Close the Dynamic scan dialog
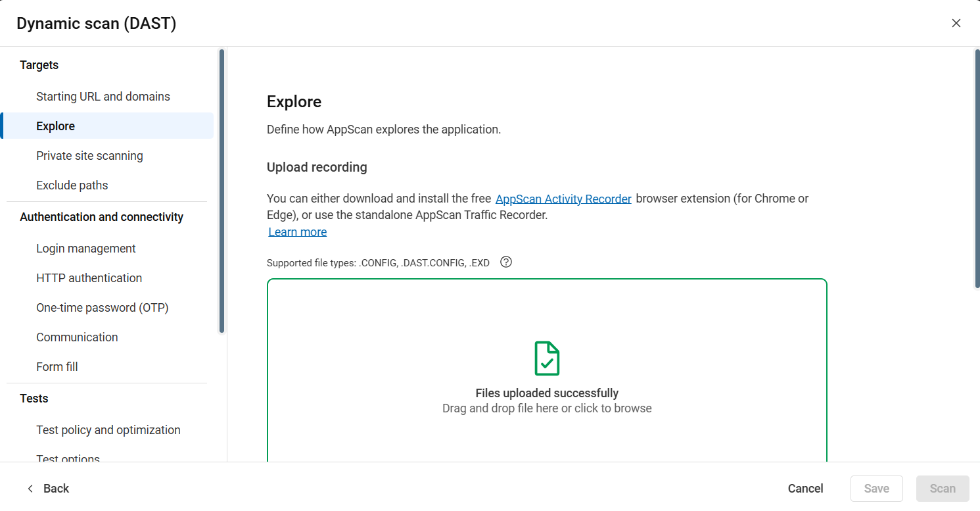Screen dimensions: 980x511 [956, 23]
